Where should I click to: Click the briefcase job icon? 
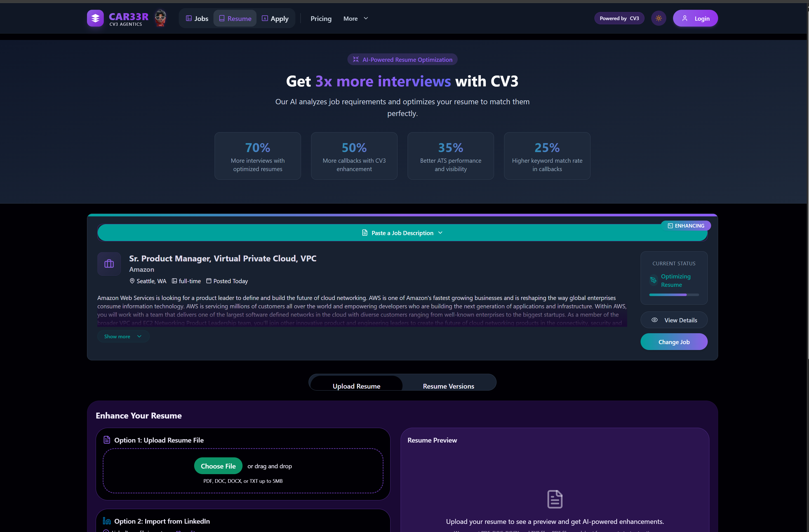click(109, 264)
